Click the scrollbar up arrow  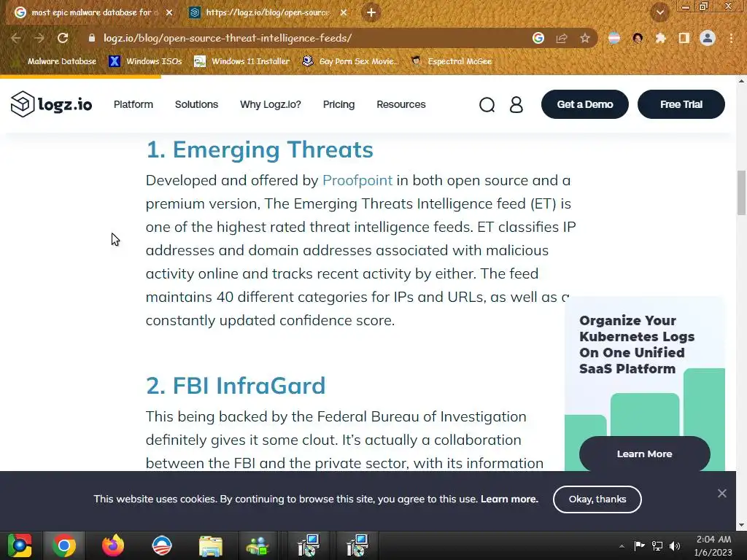click(x=741, y=81)
